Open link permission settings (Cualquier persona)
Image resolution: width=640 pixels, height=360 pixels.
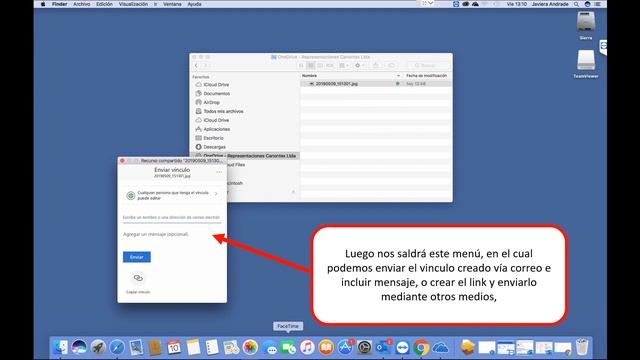(172, 195)
